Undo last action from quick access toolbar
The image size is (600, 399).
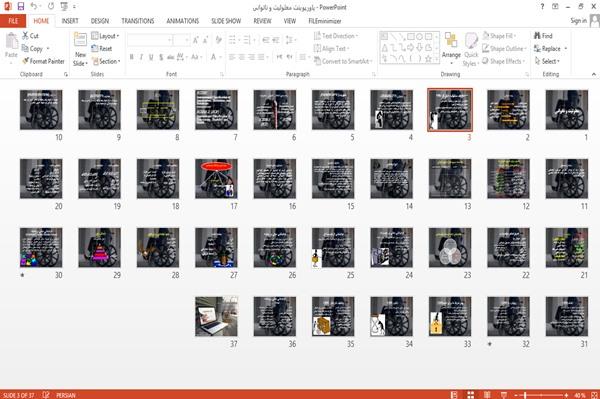click(x=34, y=7)
